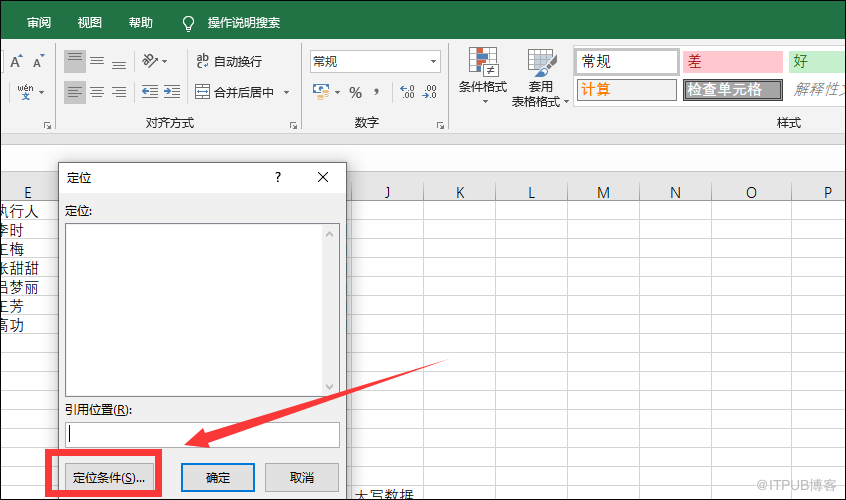Click the 引用位置 input field
846x500 pixels.
(x=202, y=434)
